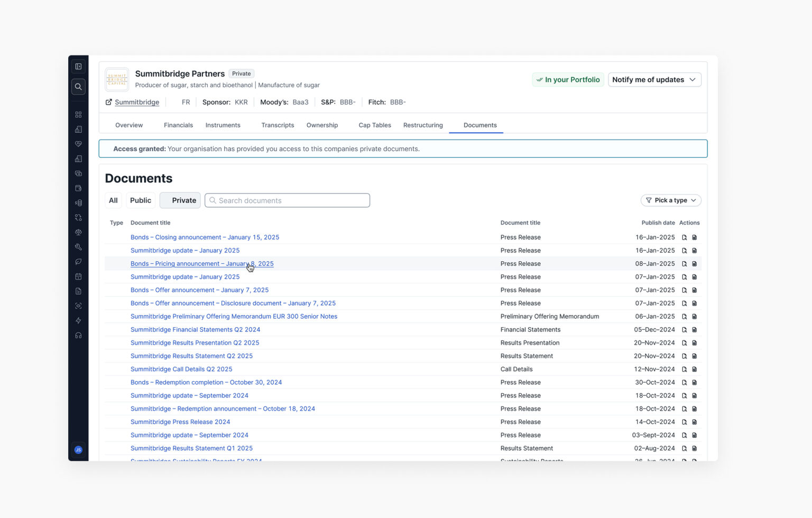Filter documents to All

[x=113, y=200]
